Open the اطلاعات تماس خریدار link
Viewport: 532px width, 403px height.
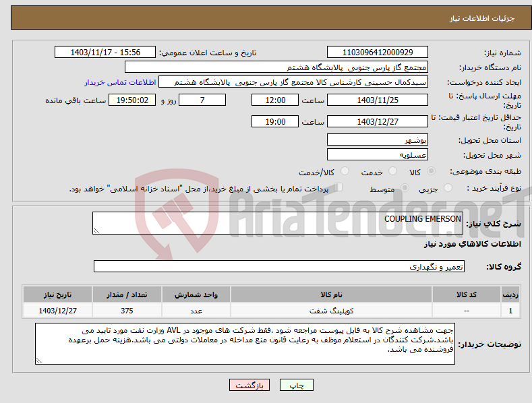[120, 82]
